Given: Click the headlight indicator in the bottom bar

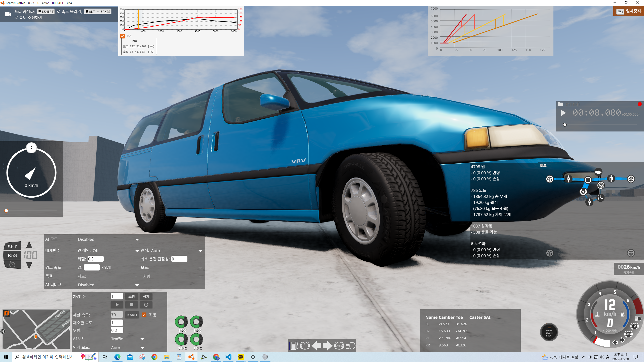Looking at the screenshot, I should [x=350, y=346].
